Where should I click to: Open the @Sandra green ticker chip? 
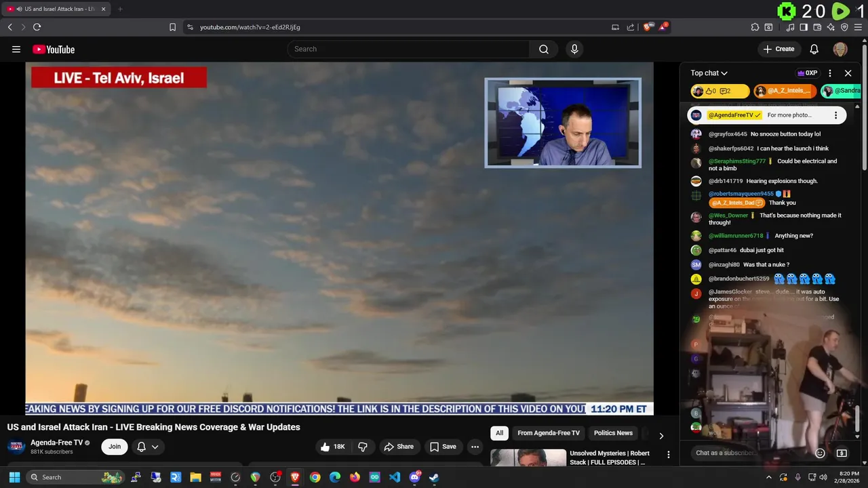(840, 91)
